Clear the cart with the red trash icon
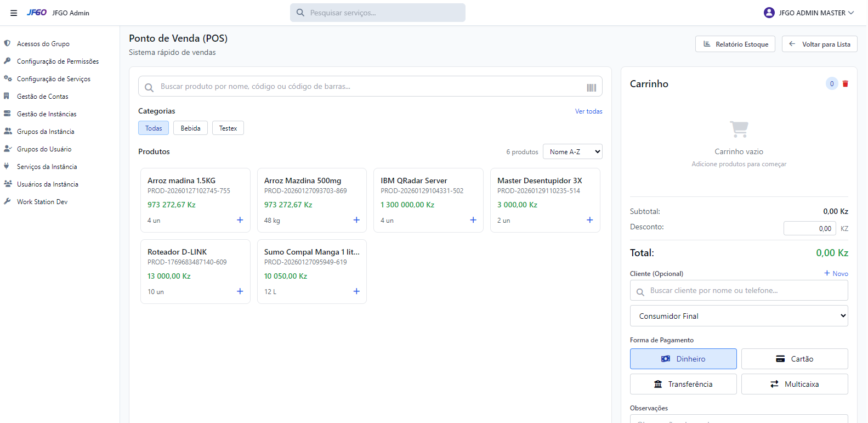Image resolution: width=868 pixels, height=423 pixels. [x=845, y=84]
